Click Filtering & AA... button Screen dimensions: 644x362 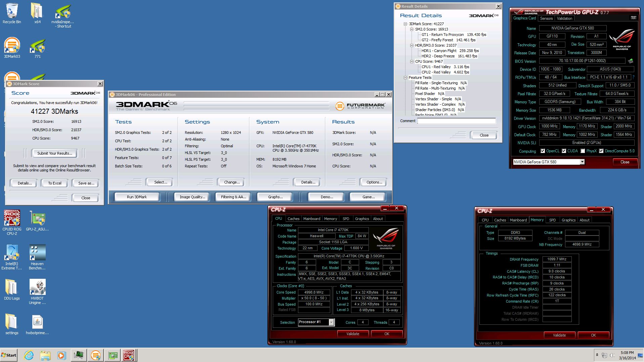click(233, 197)
